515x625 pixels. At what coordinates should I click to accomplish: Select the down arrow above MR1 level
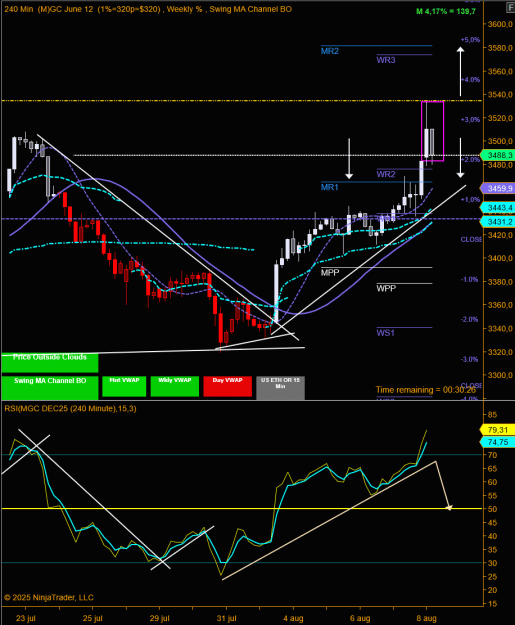[349, 158]
